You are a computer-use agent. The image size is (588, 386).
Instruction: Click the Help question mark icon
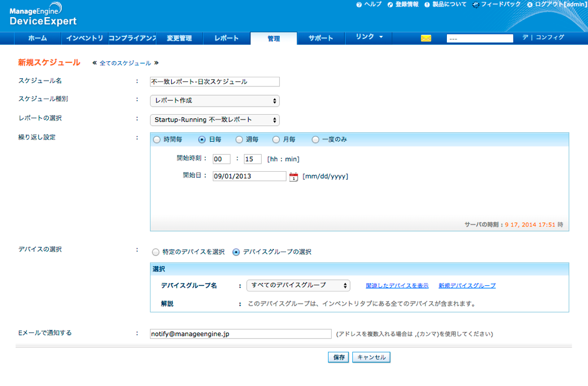click(359, 5)
